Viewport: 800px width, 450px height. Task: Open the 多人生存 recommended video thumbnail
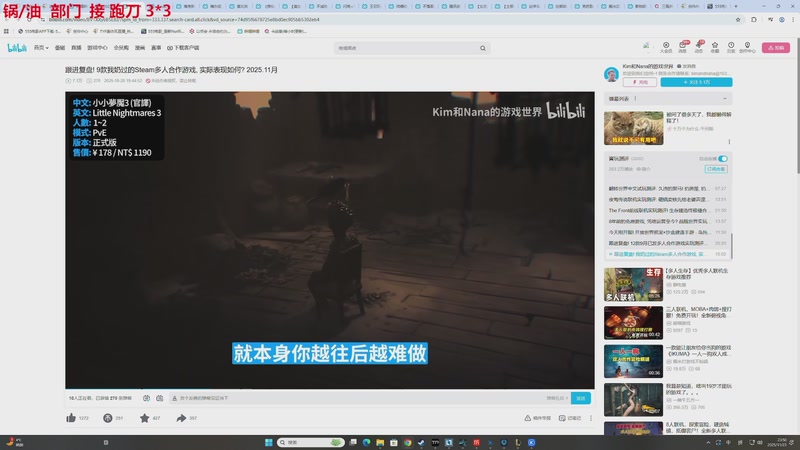pos(634,284)
